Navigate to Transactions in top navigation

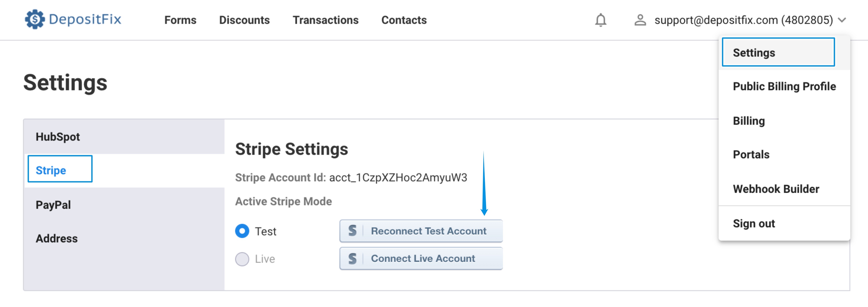[325, 20]
